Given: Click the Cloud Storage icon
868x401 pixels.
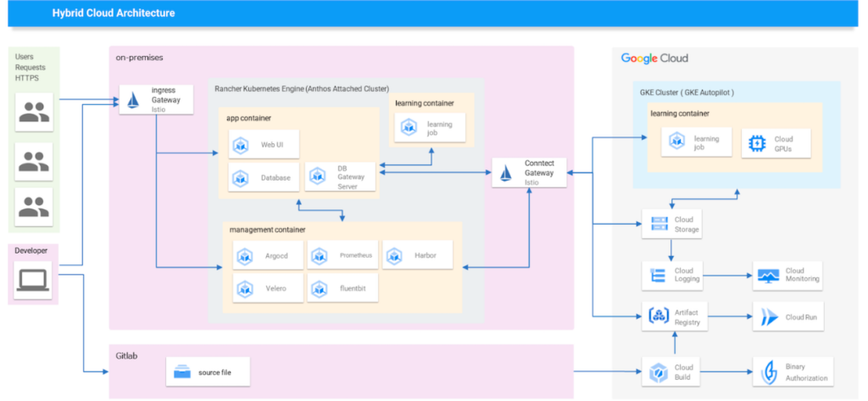Looking at the screenshot, I should tap(659, 224).
